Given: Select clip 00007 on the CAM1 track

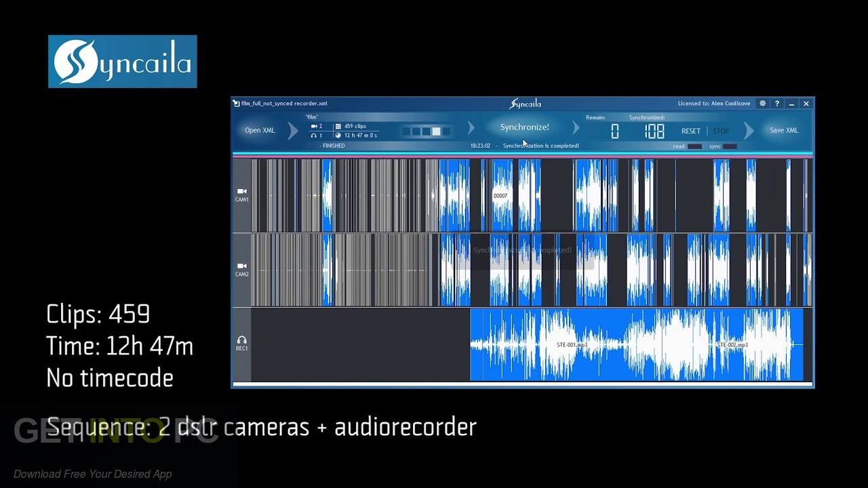Looking at the screenshot, I should pyautogui.click(x=500, y=196).
